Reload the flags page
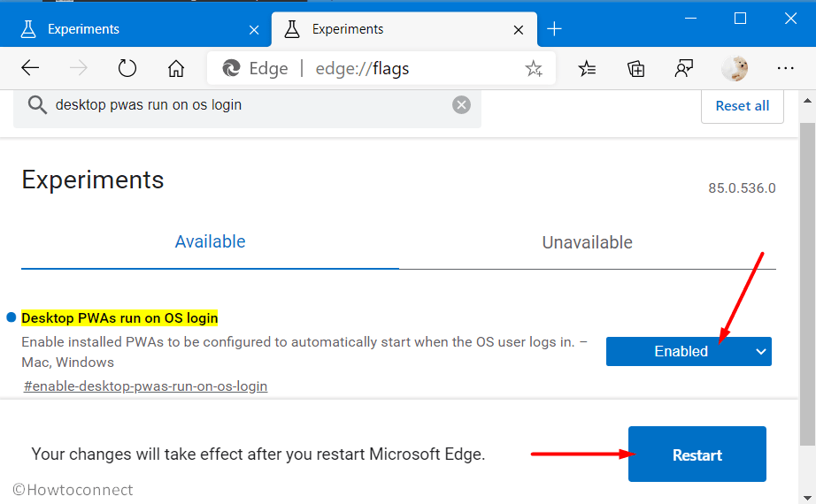The width and height of the screenshot is (816, 504). (127, 68)
